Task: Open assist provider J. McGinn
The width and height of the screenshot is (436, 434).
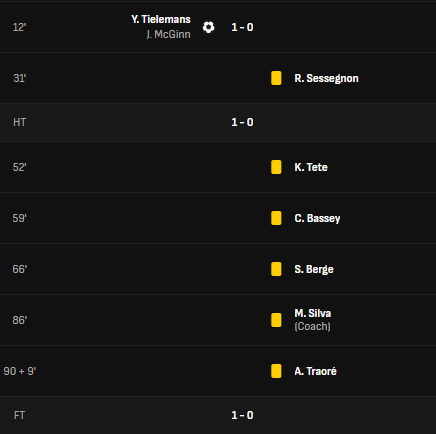Action: point(168,34)
